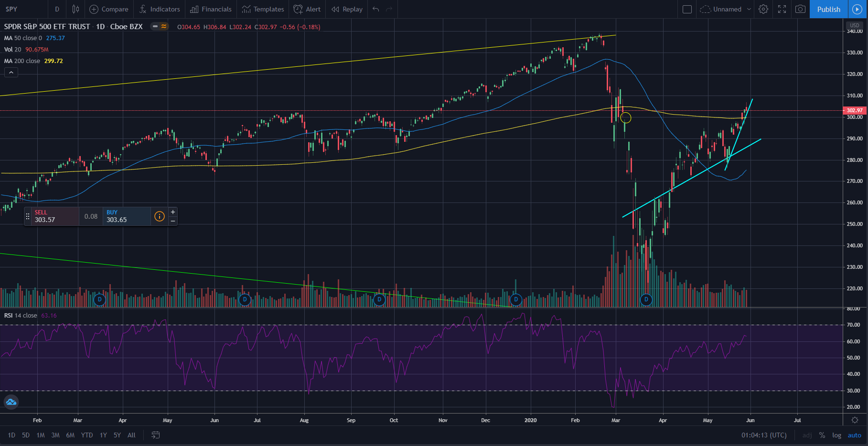Create a new Alert
The width and height of the screenshot is (868, 446).
pyautogui.click(x=307, y=9)
